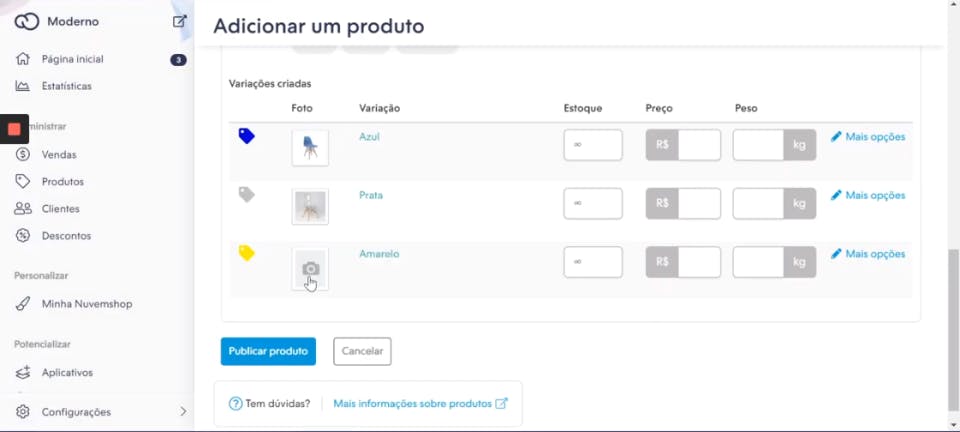Screen dimensions: 960x432
Task: Open Estatísticas in sidebar
Action: coord(67,86)
